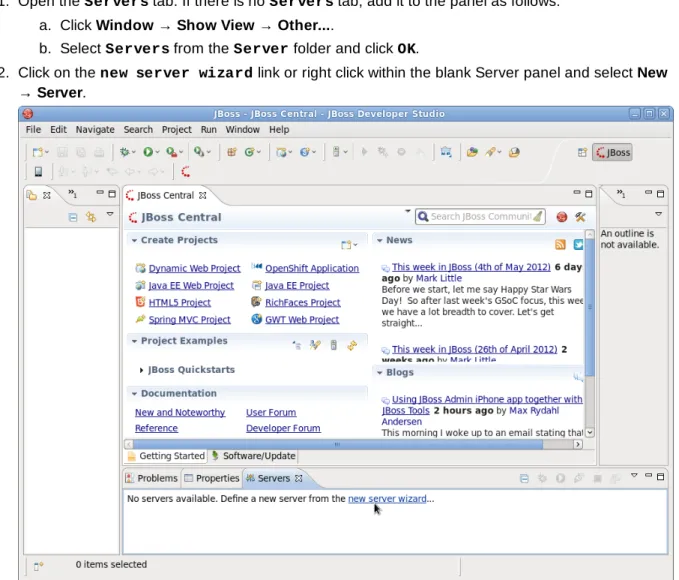This screenshot has width=679, height=580.
Task: Open the Outline panel view menu triangle
Action: click(659, 214)
